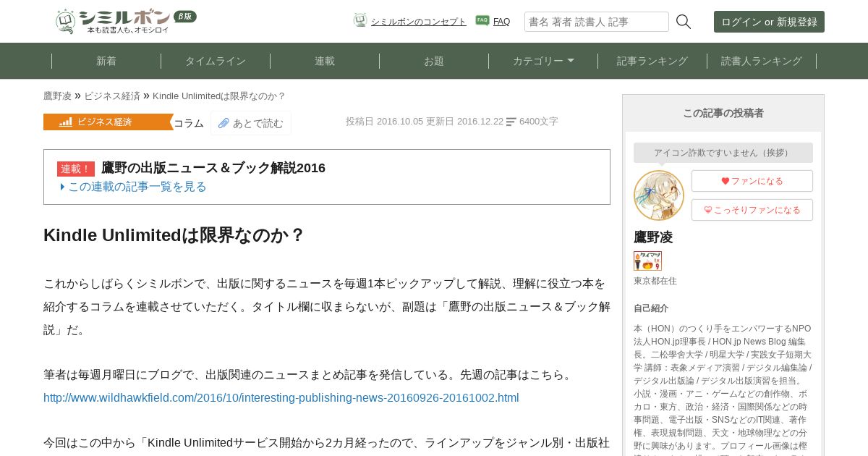Expand the カテゴリー dropdown menu
The width and height of the screenshot is (868, 456).
coord(543,61)
